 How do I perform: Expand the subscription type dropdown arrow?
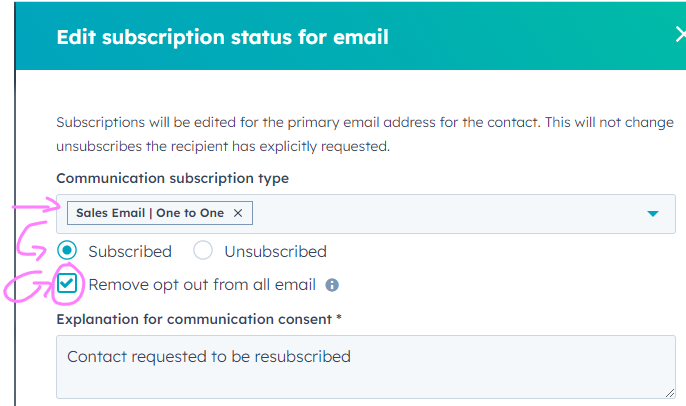[653, 214]
